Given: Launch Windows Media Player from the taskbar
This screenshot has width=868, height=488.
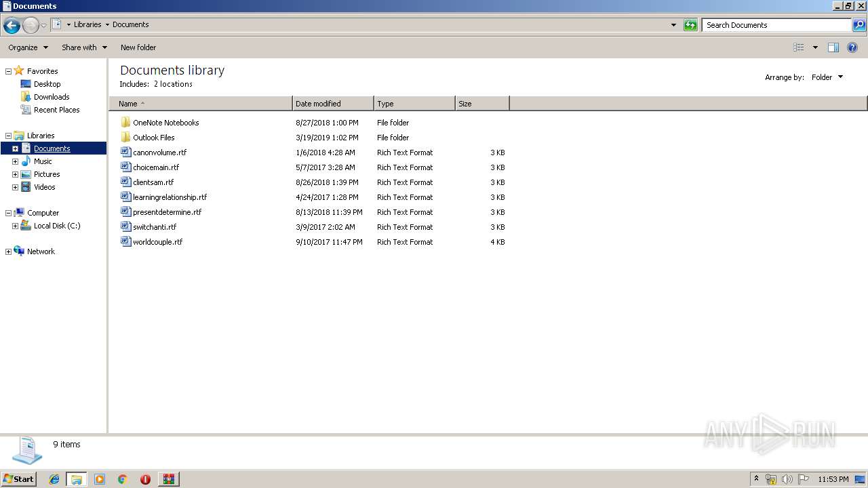Looking at the screenshot, I should [x=100, y=479].
